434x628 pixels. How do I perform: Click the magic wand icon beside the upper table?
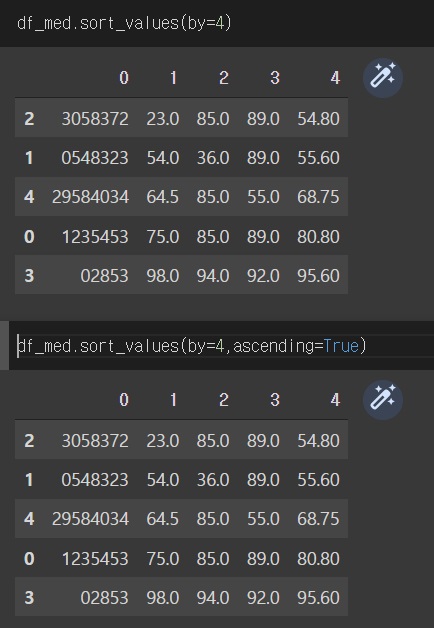coord(383,78)
